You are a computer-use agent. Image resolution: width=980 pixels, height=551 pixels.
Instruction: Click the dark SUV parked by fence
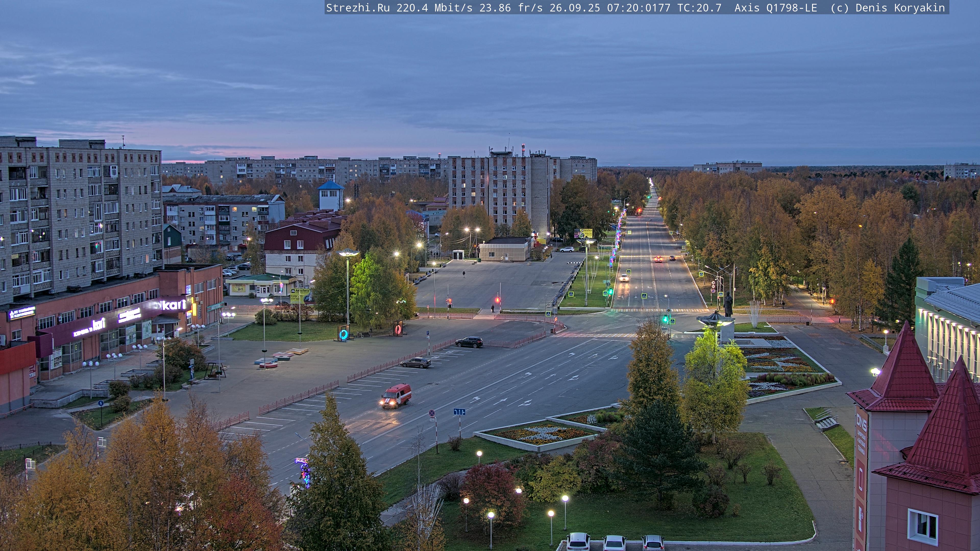pyautogui.click(x=469, y=342)
